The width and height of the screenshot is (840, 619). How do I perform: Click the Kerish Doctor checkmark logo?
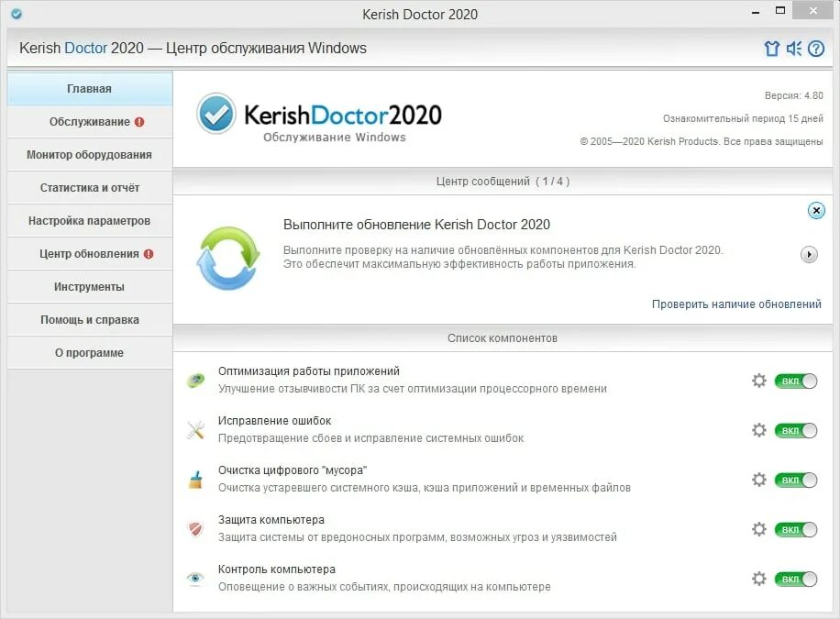216,114
